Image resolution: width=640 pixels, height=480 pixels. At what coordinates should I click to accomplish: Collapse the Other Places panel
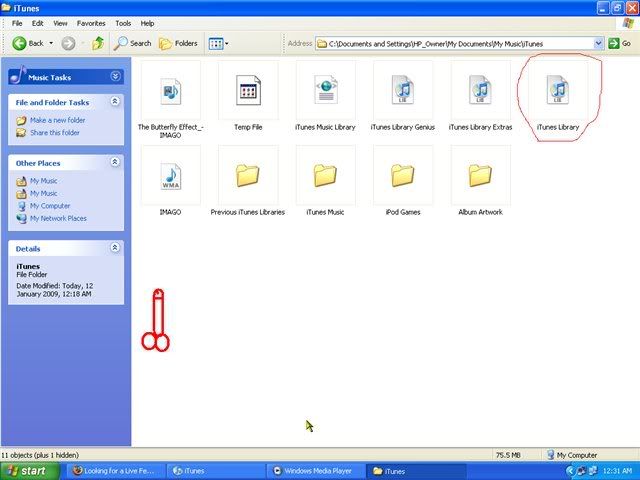[115, 162]
